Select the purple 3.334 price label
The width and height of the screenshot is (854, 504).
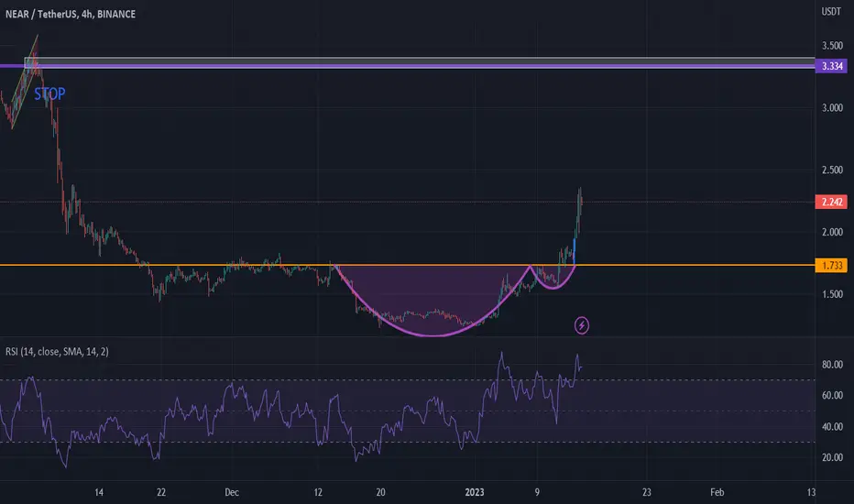click(x=831, y=66)
